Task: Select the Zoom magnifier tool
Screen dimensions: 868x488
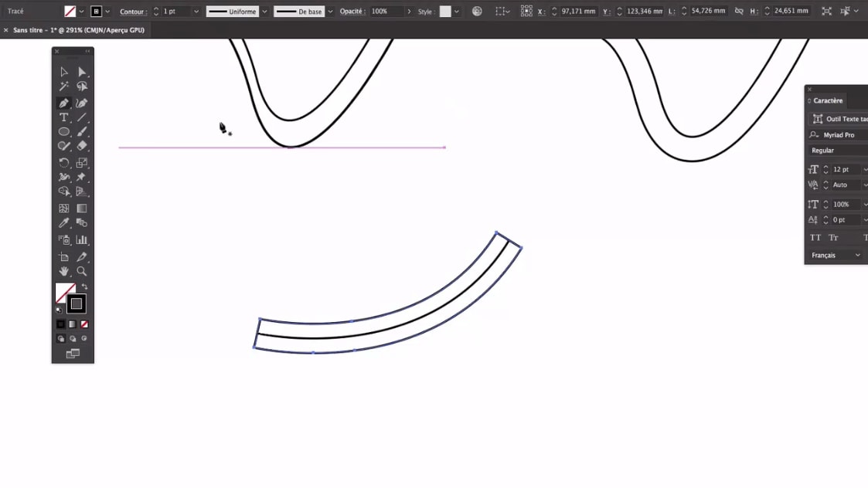Action: coord(82,272)
